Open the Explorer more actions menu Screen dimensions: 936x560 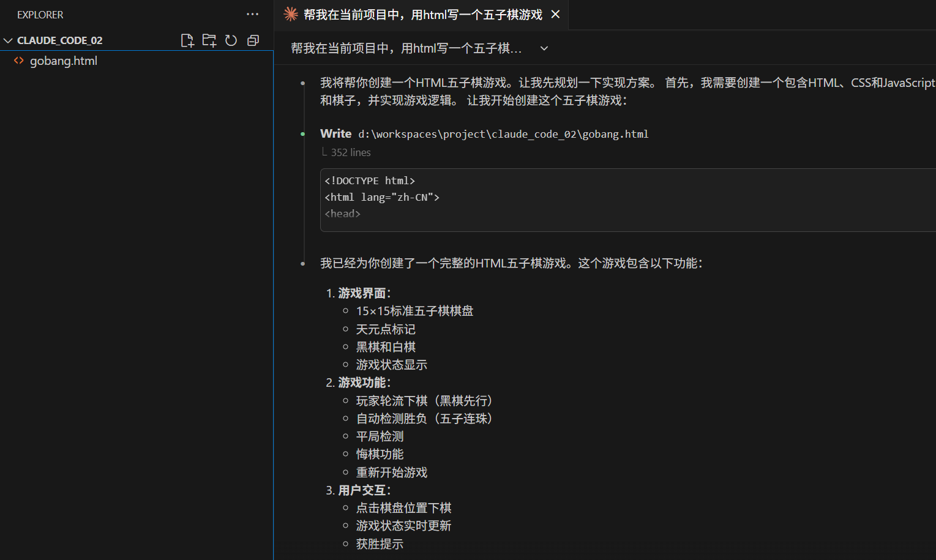[x=252, y=14]
